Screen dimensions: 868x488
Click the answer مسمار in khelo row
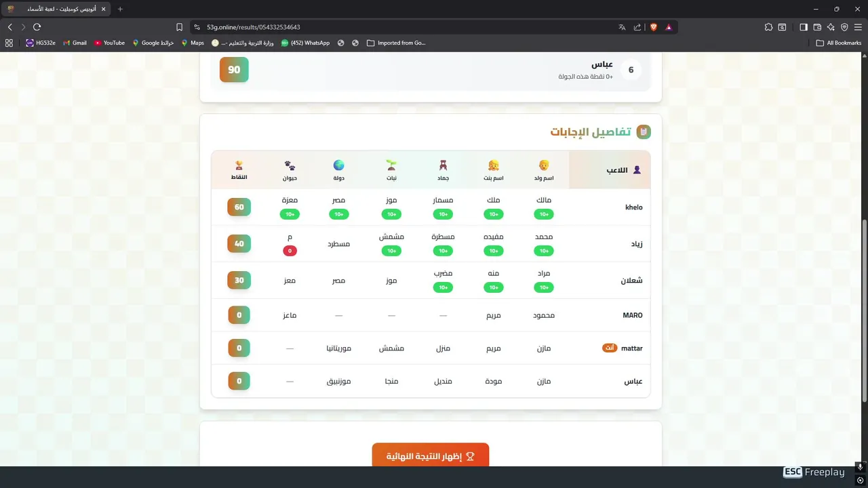443,201
